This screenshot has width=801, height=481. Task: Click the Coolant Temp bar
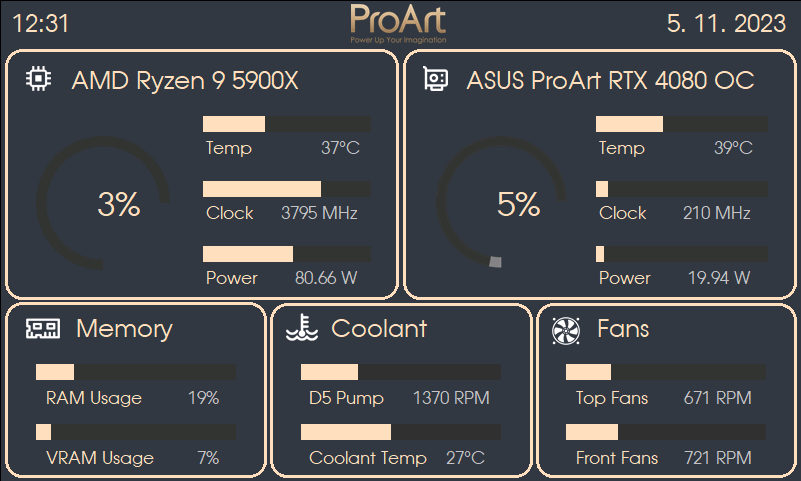(401, 432)
